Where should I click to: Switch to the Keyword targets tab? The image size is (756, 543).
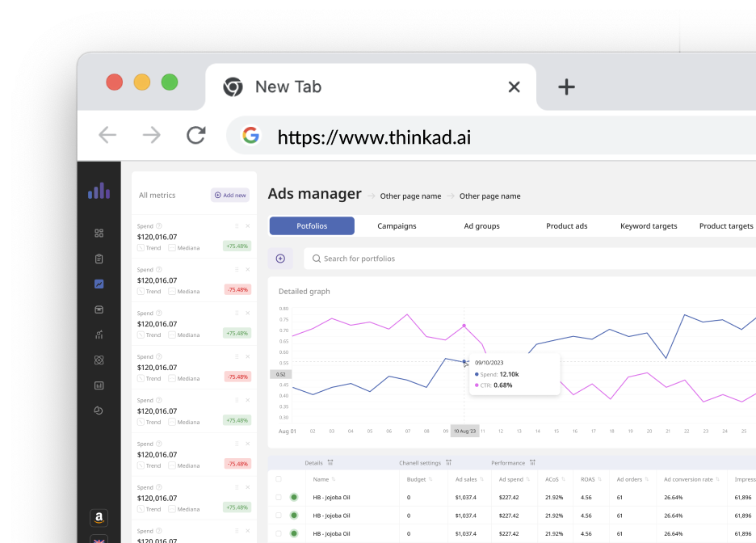[x=649, y=225]
